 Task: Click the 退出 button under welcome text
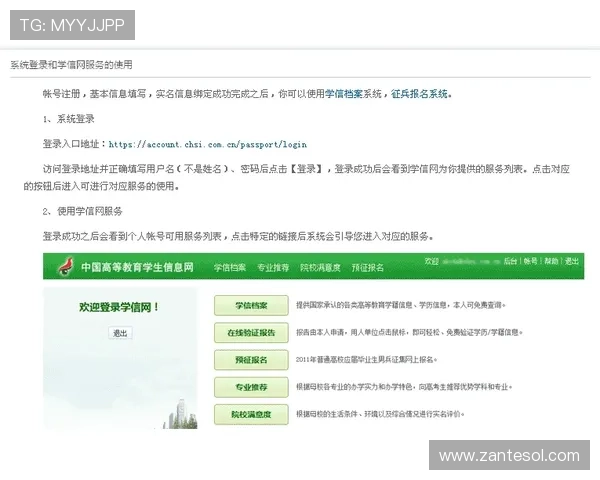pyautogui.click(x=120, y=333)
